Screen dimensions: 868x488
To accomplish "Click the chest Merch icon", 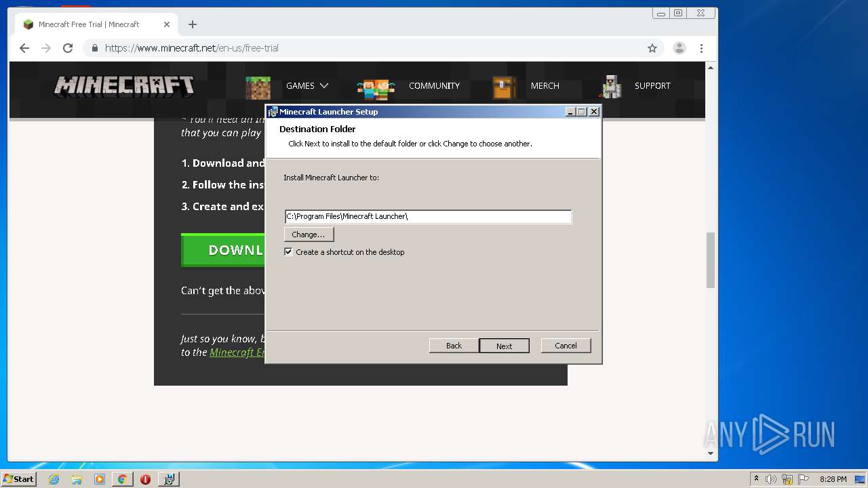I will point(505,87).
